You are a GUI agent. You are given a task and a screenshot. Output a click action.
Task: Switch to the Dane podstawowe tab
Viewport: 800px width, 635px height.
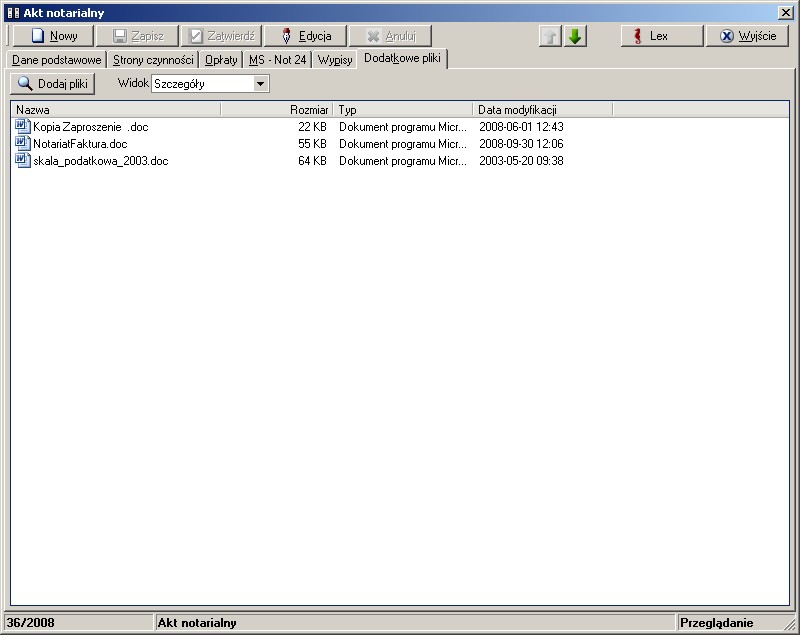(x=57, y=60)
